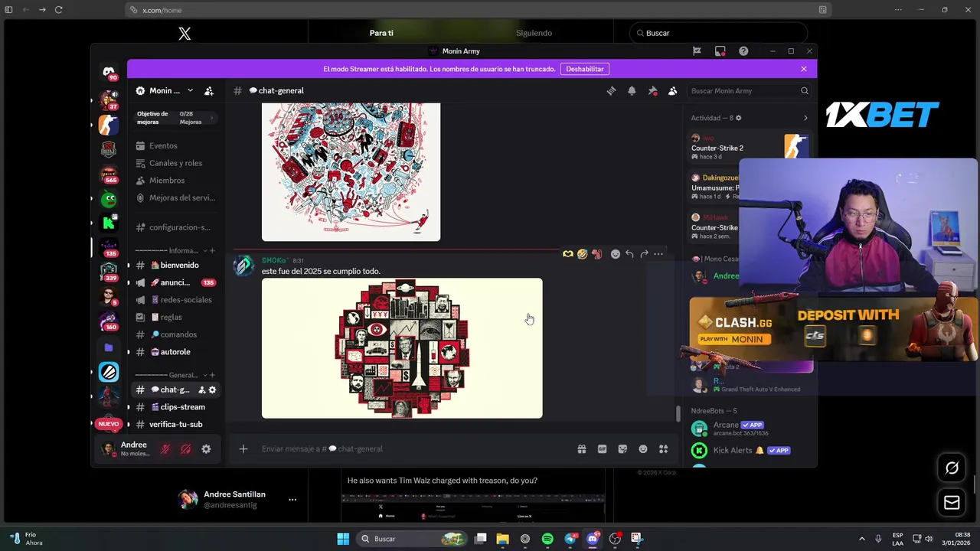Open sticker picker in message bar
Viewport: 980px width, 551px height.
[x=622, y=449]
